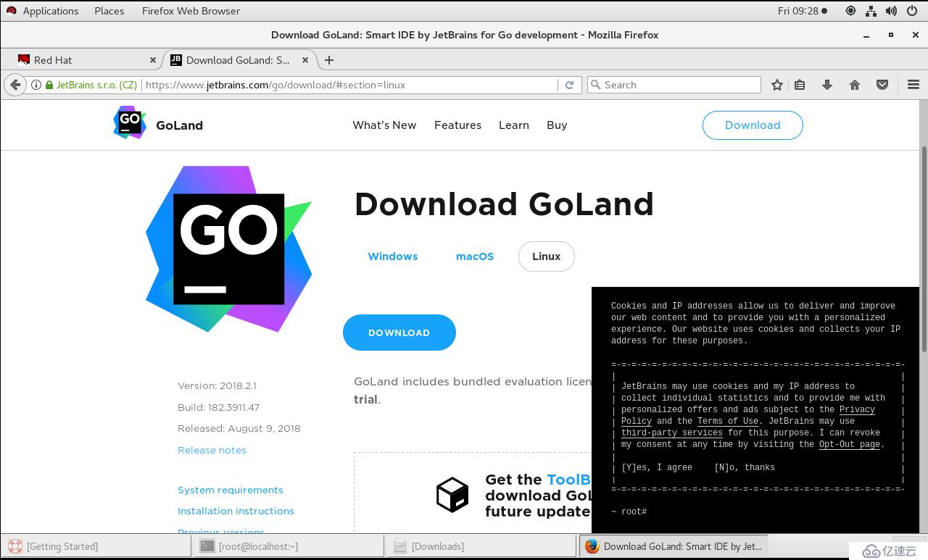The width and height of the screenshot is (928, 560).
Task: Click the blue DOWNLOAD button
Action: (x=399, y=333)
